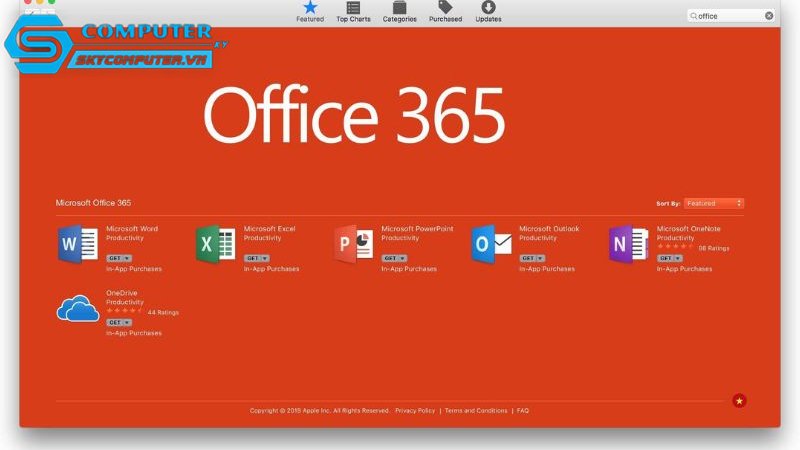Click the OneNote star rating
Image resolution: width=800 pixels, height=450 pixels.
[x=676, y=247]
